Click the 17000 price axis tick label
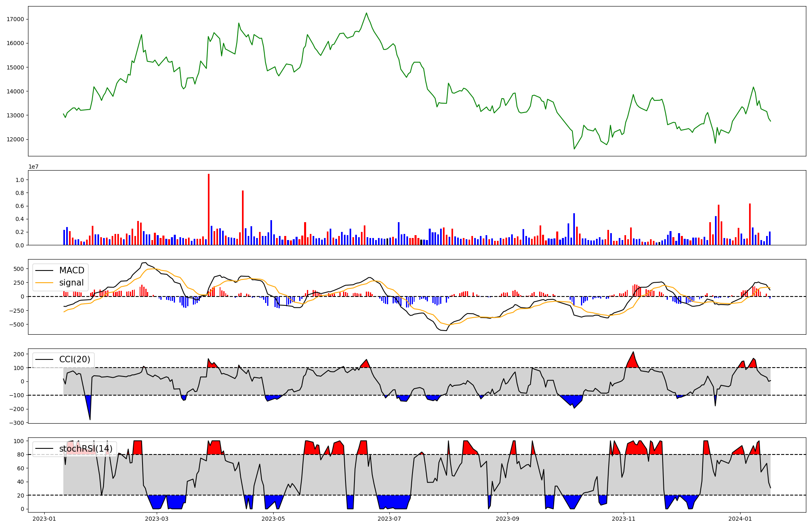The image size is (812, 528). click(x=15, y=19)
